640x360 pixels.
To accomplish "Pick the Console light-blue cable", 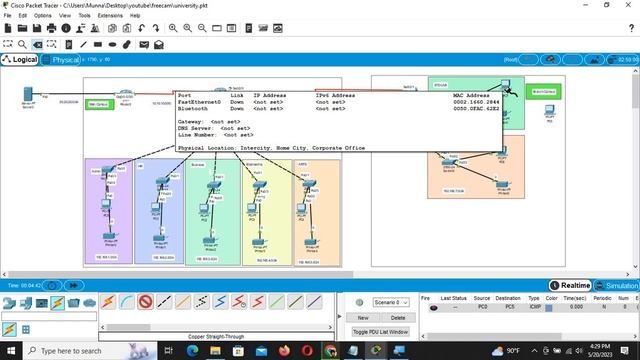I will [127, 302].
